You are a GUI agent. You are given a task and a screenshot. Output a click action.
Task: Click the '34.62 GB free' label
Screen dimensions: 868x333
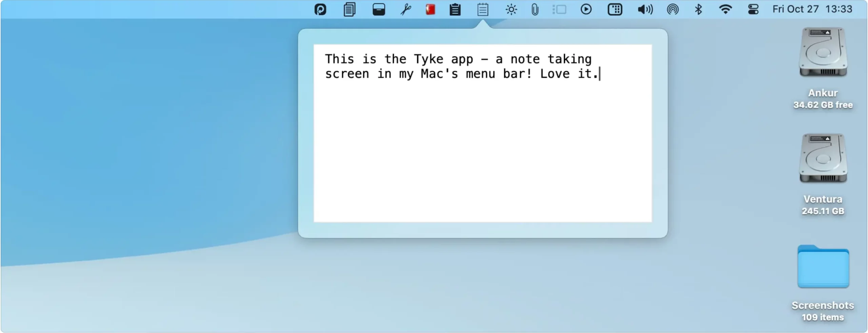coord(823,105)
